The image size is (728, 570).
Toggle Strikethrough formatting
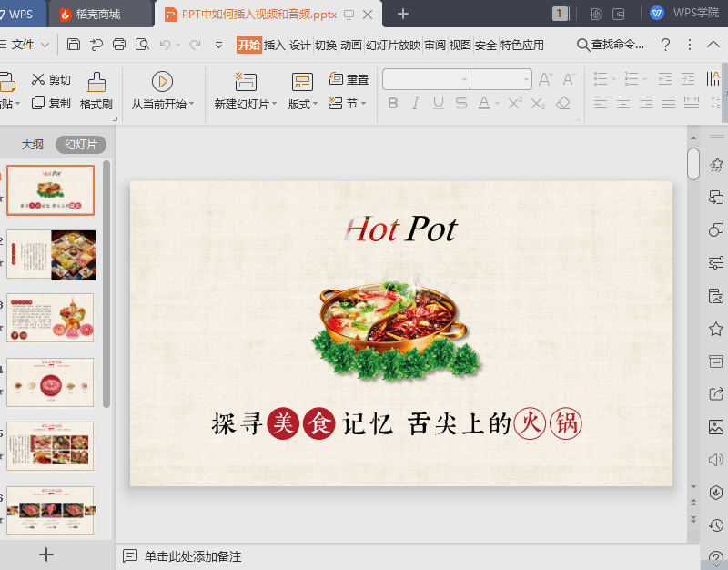point(461,103)
